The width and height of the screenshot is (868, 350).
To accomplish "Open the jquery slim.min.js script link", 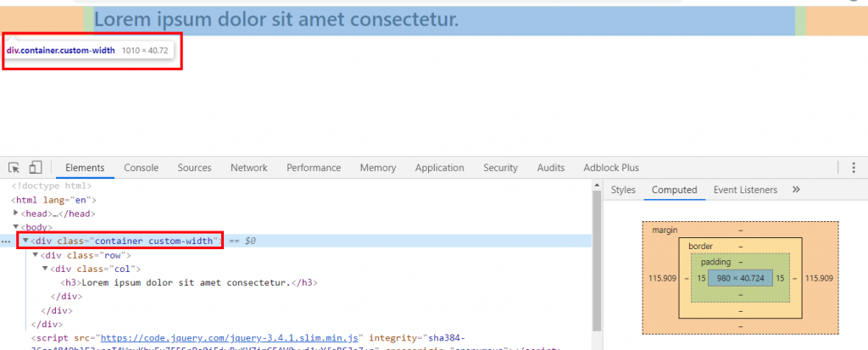I will pyautogui.click(x=231, y=338).
